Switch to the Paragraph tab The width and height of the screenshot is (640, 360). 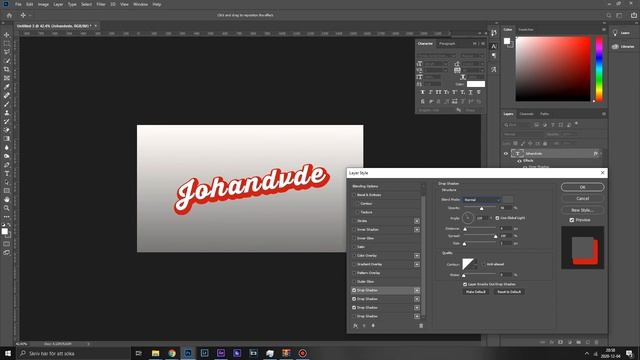pyautogui.click(x=447, y=44)
